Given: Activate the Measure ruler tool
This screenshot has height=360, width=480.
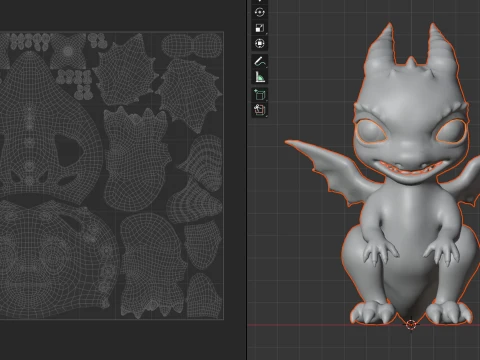Looking at the screenshot, I should pyautogui.click(x=260, y=77).
